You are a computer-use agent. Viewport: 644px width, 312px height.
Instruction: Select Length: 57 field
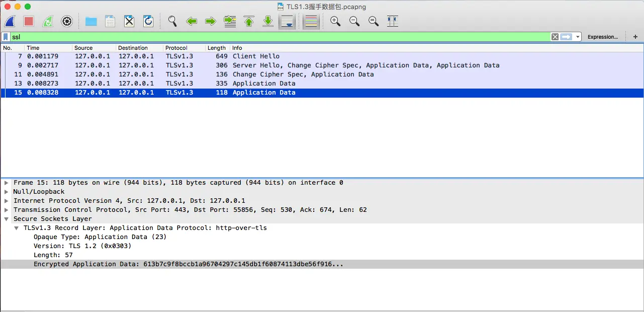click(x=53, y=255)
